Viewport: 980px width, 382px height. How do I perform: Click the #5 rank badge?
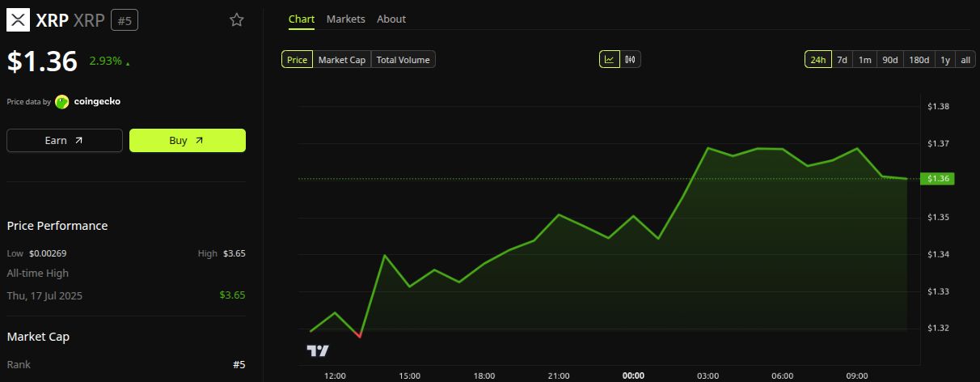(125, 20)
